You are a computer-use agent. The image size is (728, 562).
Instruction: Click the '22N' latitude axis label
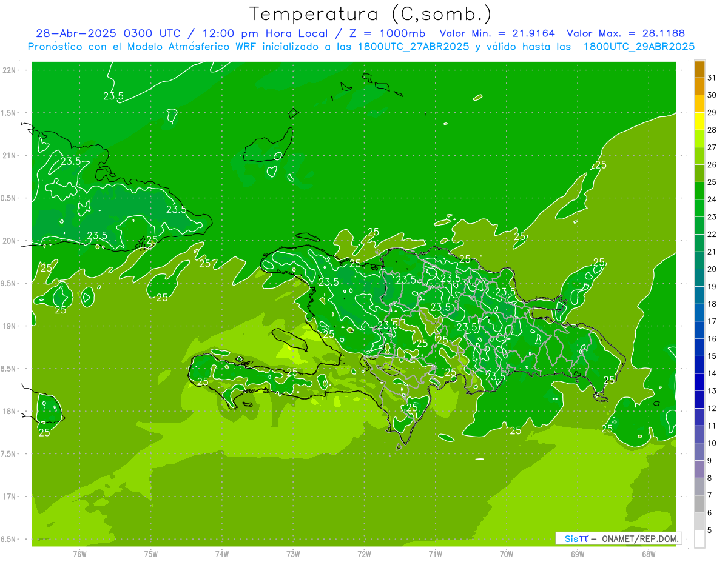point(9,70)
